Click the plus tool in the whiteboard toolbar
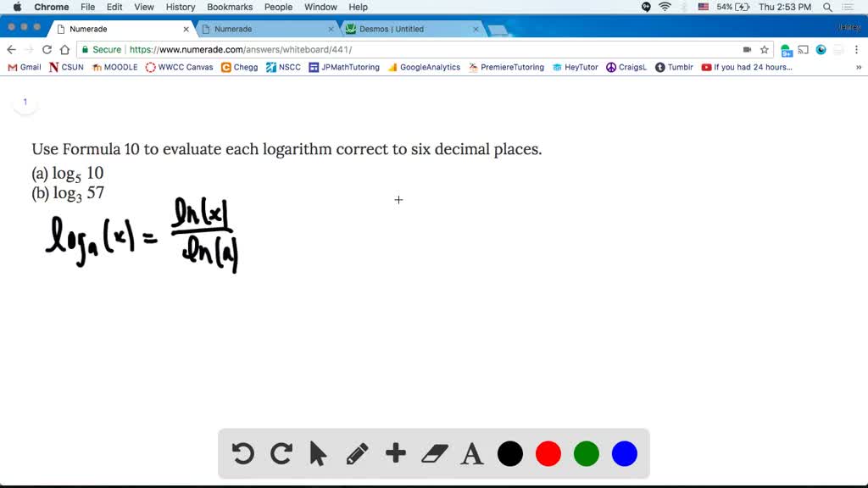Viewport: 868px width, 488px height. coord(395,453)
